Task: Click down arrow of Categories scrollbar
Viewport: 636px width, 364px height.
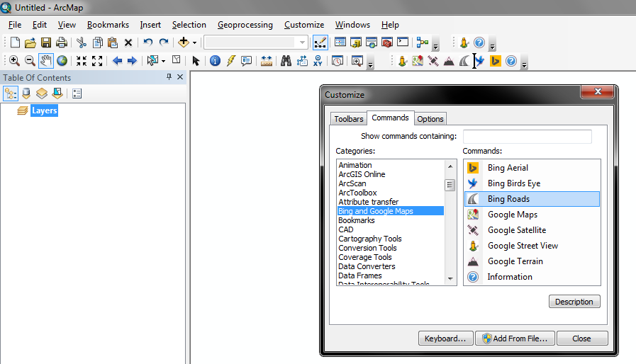Action: (x=450, y=279)
